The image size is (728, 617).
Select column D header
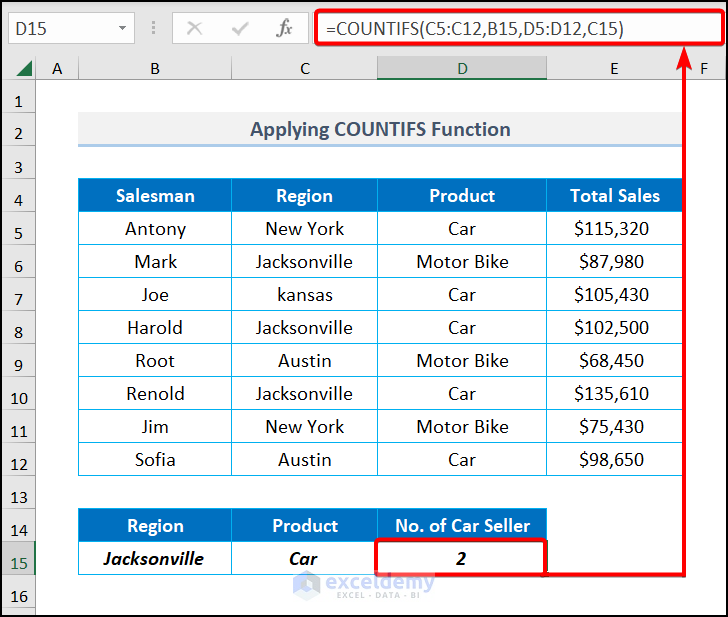pyautogui.click(x=462, y=68)
